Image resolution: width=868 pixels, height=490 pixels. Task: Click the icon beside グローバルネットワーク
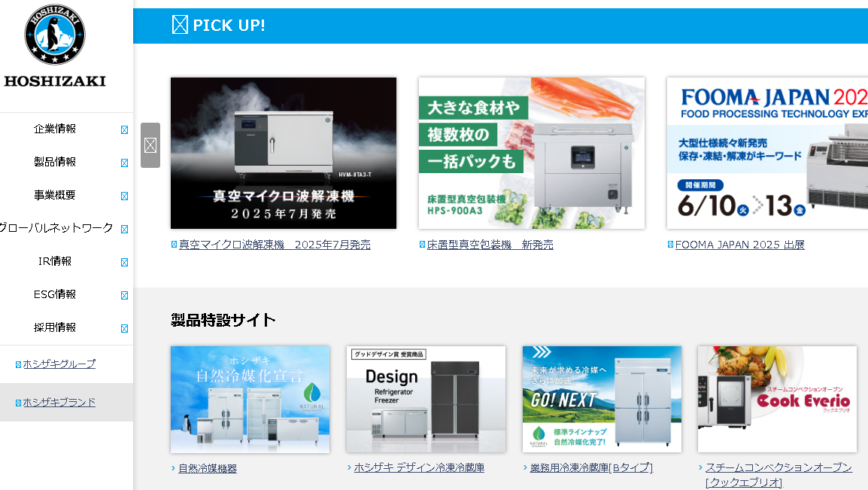pyautogui.click(x=125, y=230)
